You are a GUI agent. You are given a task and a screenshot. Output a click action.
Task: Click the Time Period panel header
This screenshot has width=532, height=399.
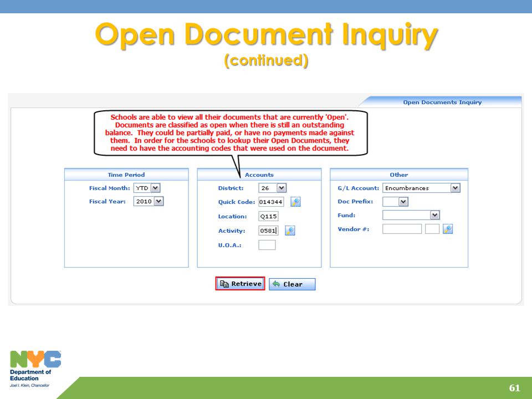tap(126, 175)
